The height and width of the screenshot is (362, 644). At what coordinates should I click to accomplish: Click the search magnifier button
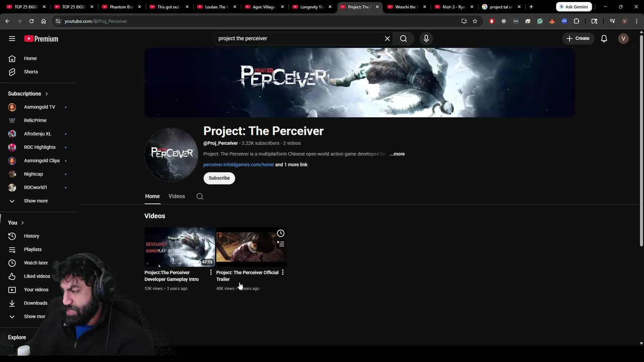pyautogui.click(x=404, y=39)
